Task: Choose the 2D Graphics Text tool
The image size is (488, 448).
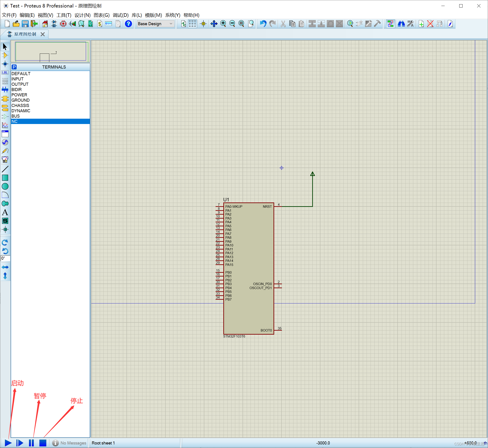Action: [5, 212]
